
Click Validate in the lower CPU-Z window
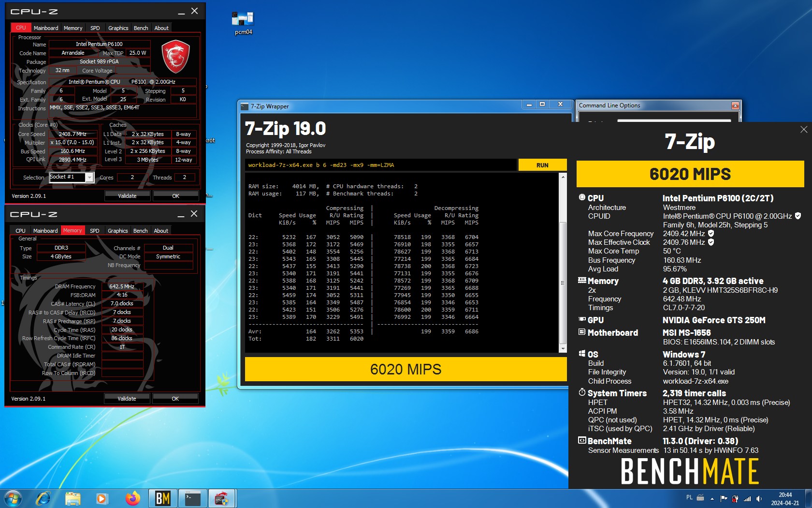(127, 399)
